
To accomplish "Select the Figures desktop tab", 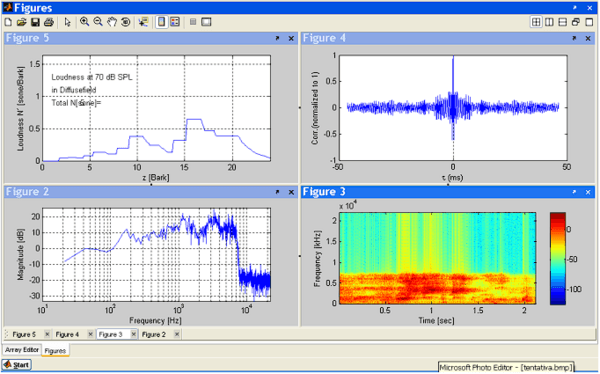I will click(x=55, y=351).
